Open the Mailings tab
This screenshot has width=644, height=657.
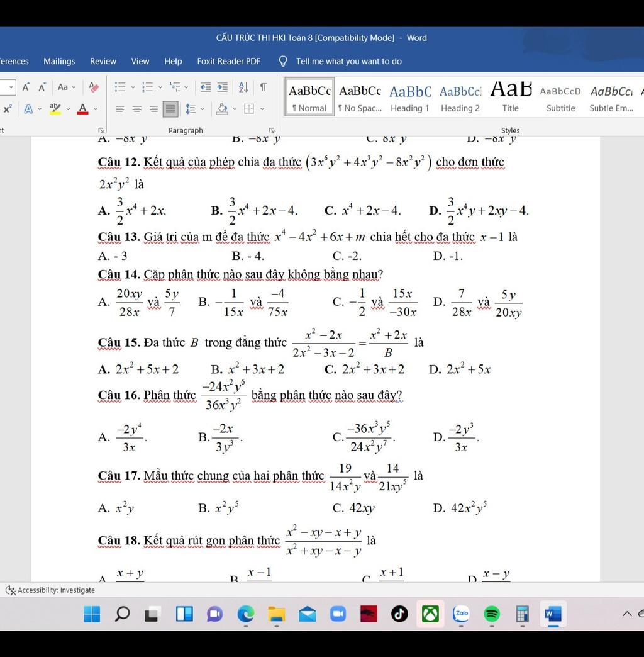coord(59,61)
